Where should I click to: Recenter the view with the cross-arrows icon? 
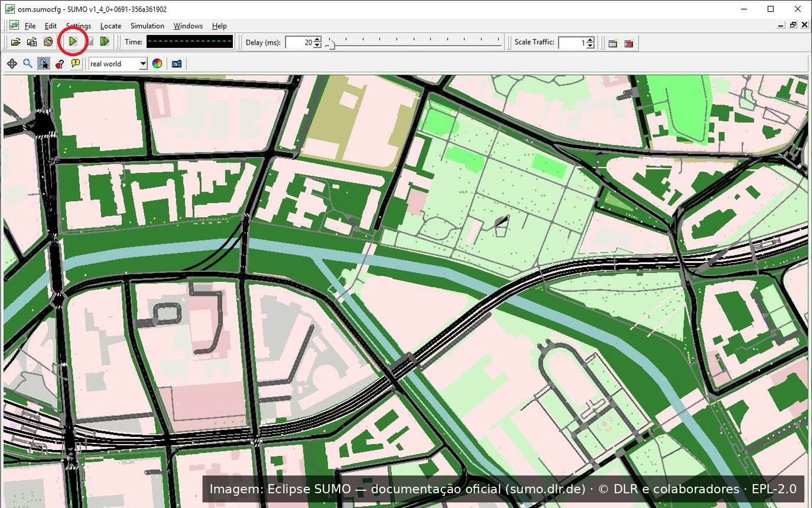tap(12, 63)
